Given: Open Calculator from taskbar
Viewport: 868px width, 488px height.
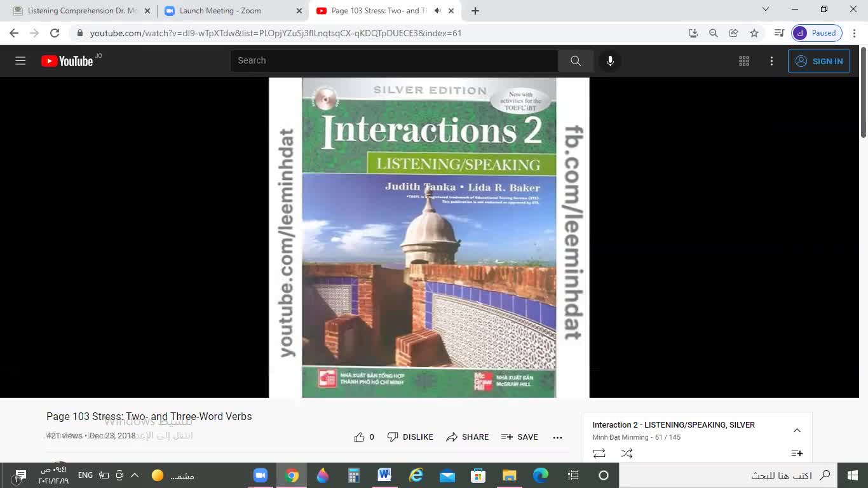Looking at the screenshot, I should [x=354, y=475].
